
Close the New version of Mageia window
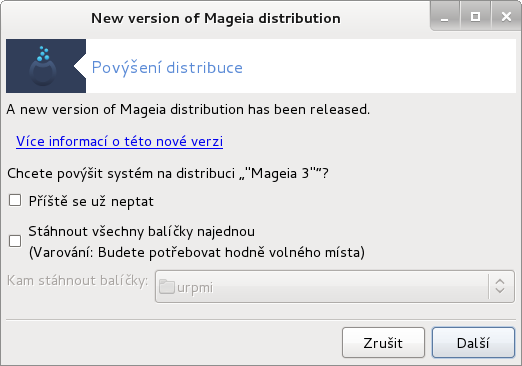click(506, 17)
